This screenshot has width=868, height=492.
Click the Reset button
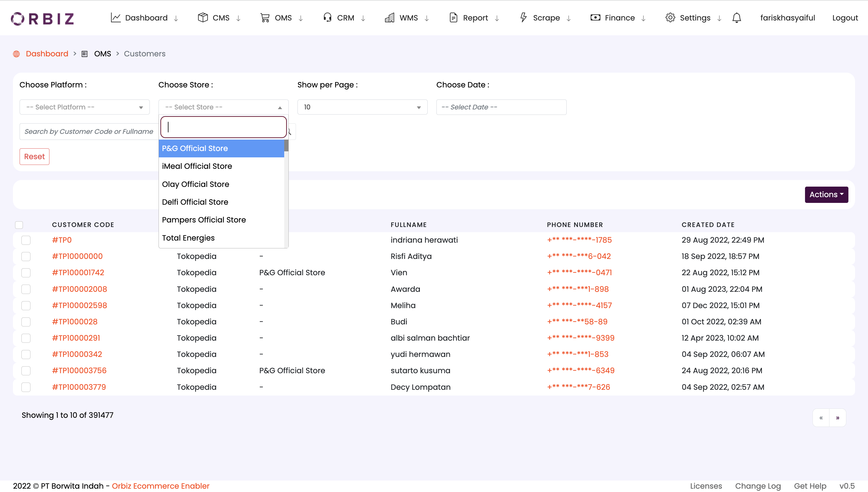coord(34,157)
